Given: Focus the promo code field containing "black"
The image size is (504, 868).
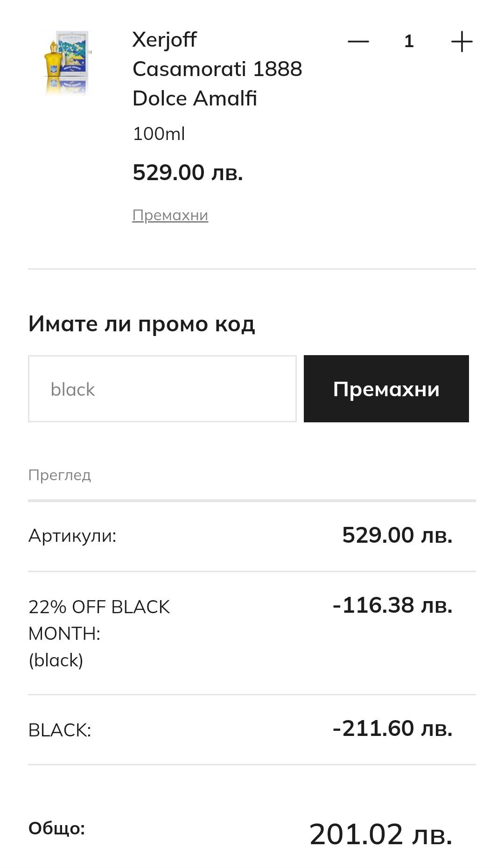Looking at the screenshot, I should [162, 389].
